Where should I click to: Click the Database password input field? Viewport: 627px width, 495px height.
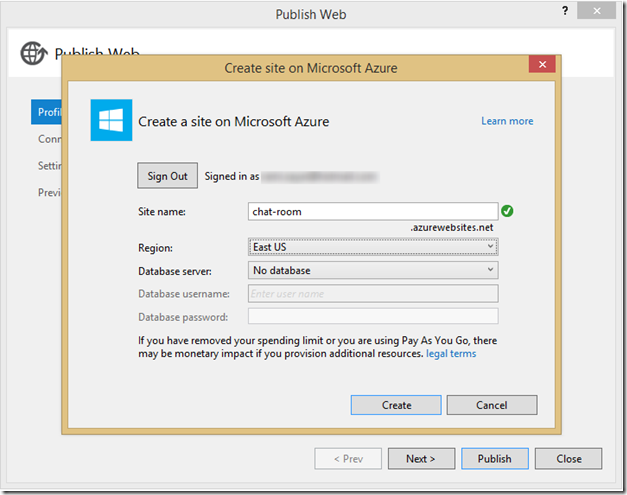point(373,316)
